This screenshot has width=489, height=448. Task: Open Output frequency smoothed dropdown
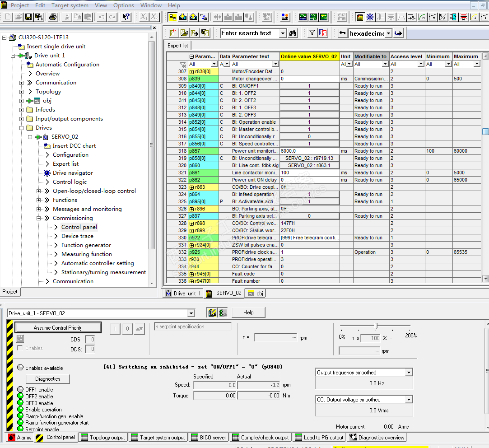[409, 373]
